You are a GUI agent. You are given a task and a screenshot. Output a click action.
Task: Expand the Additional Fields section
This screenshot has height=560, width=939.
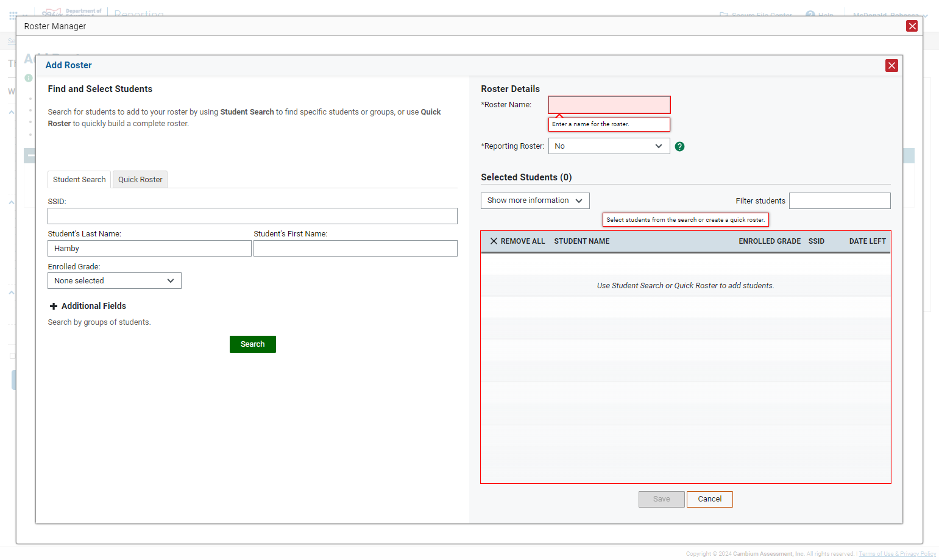[x=88, y=306]
